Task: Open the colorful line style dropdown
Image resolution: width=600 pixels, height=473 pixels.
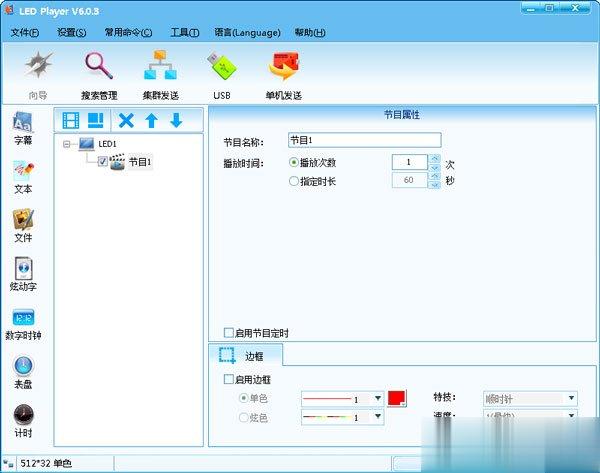Action: (x=378, y=416)
